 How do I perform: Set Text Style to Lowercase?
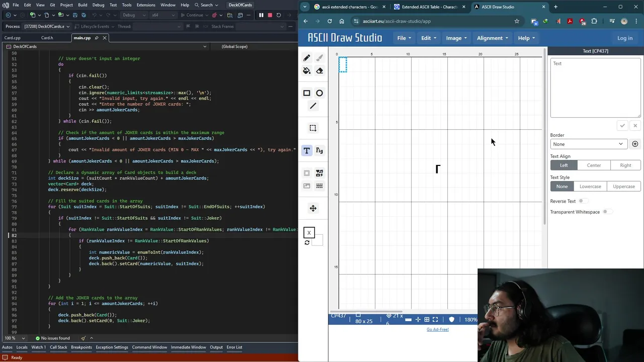click(590, 187)
